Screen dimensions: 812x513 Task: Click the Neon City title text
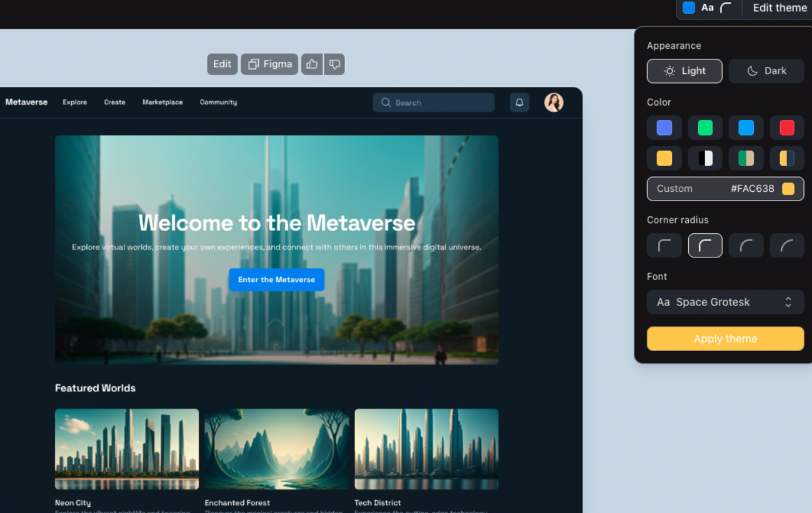(73, 503)
